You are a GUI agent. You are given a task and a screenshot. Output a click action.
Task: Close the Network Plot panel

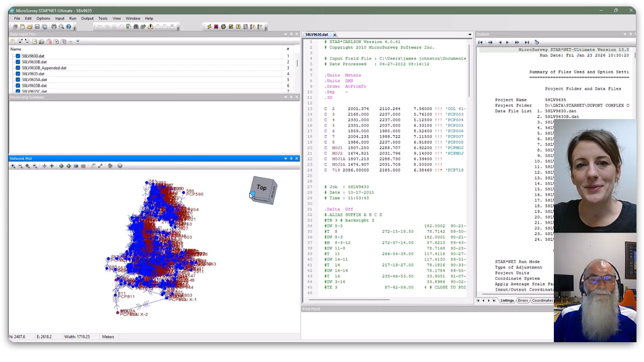(x=297, y=158)
